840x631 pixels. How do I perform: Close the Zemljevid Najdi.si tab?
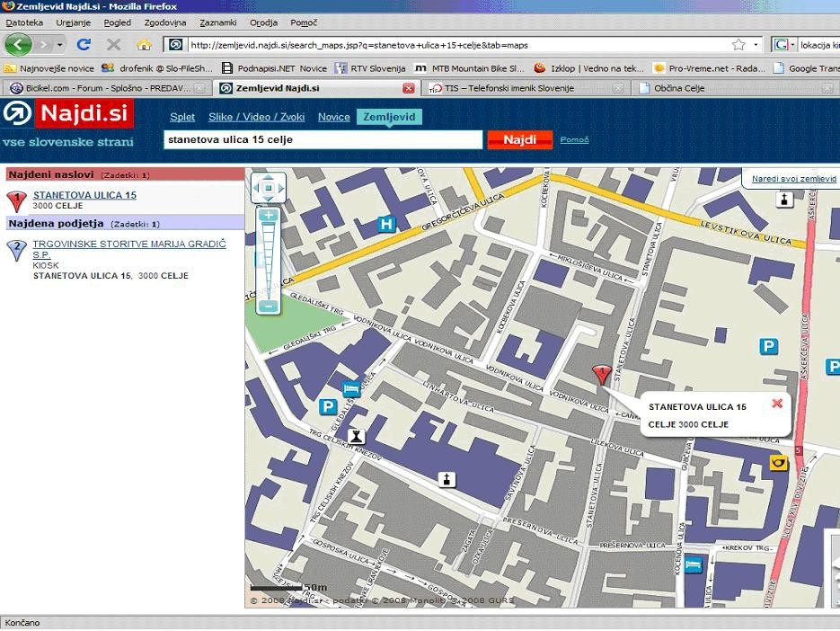pyautogui.click(x=408, y=88)
